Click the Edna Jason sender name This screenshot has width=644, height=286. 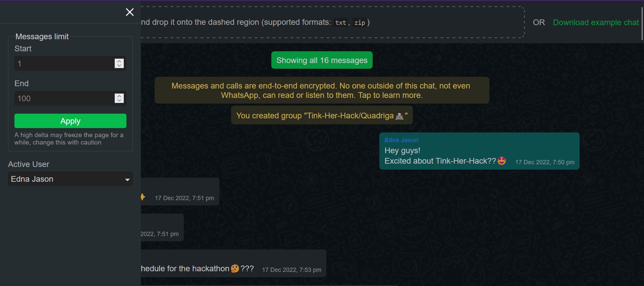401,140
